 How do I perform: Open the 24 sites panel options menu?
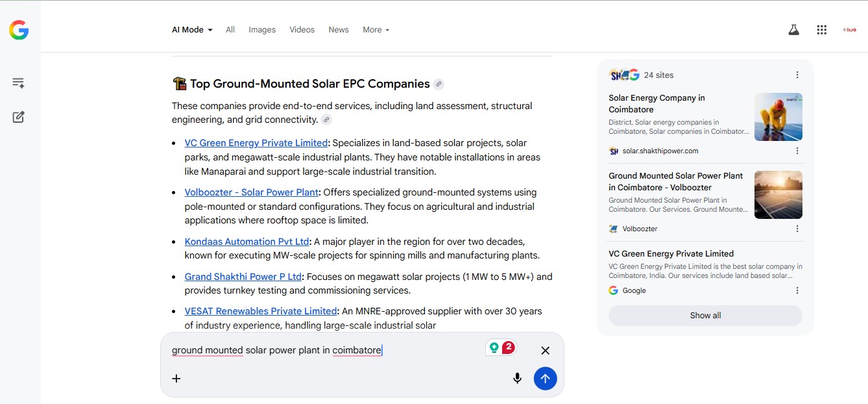pos(797,75)
